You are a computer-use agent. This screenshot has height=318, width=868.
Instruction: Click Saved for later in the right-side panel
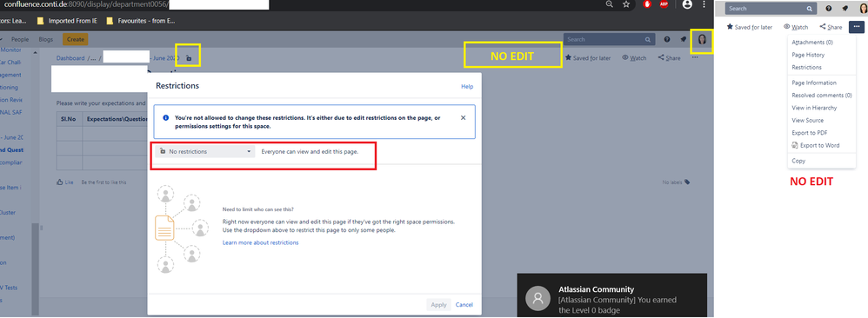click(750, 27)
